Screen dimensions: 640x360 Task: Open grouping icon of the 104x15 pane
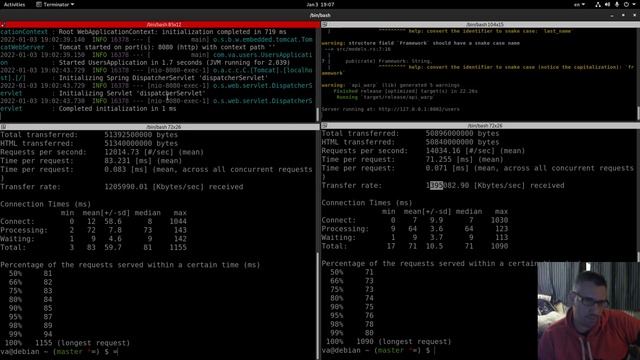[x=324, y=24]
